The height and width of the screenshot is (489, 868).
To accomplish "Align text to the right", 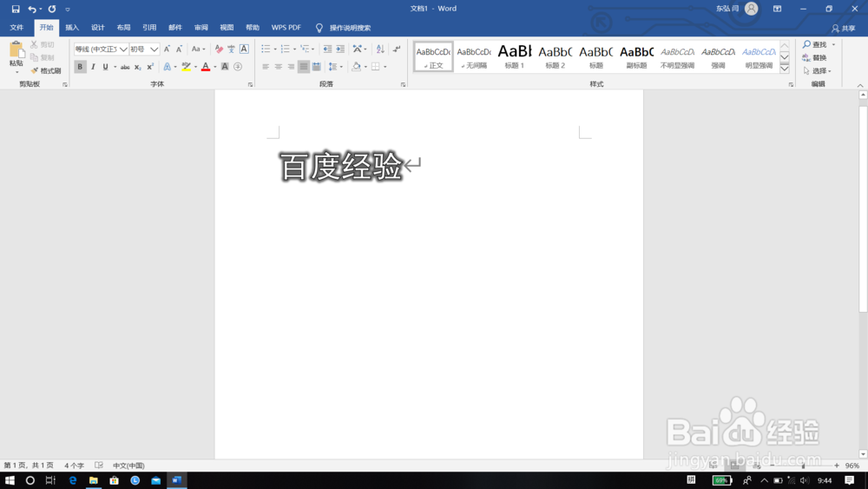I will click(291, 67).
